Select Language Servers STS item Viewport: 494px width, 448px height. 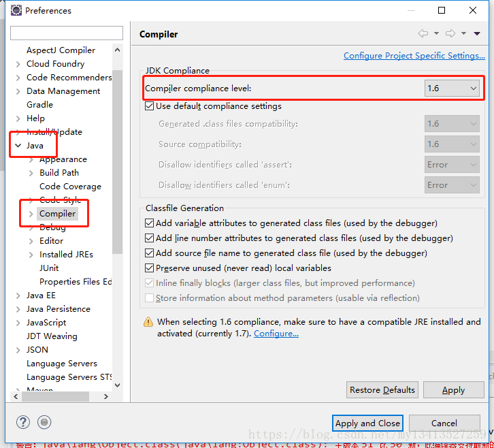coord(69,377)
